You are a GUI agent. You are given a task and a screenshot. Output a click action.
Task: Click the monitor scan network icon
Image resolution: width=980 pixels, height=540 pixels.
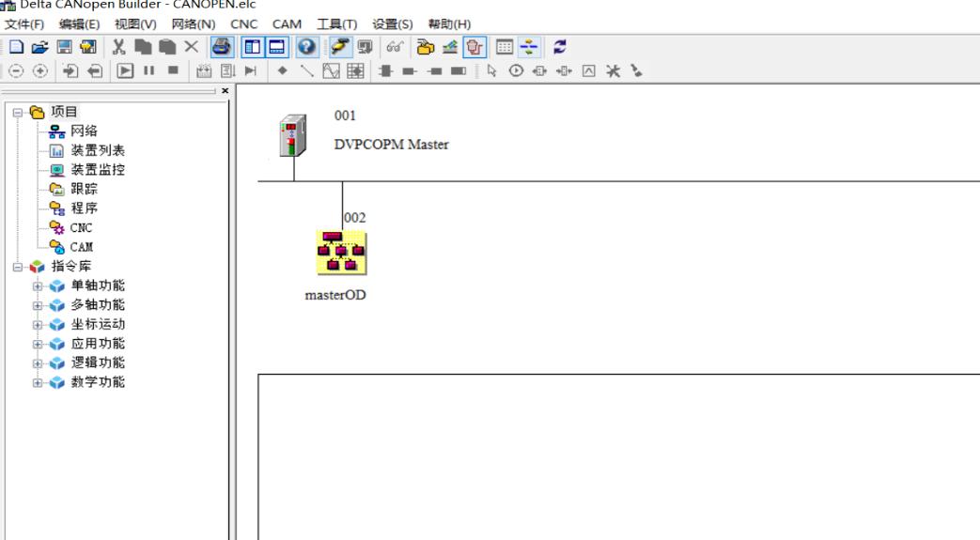(365, 47)
